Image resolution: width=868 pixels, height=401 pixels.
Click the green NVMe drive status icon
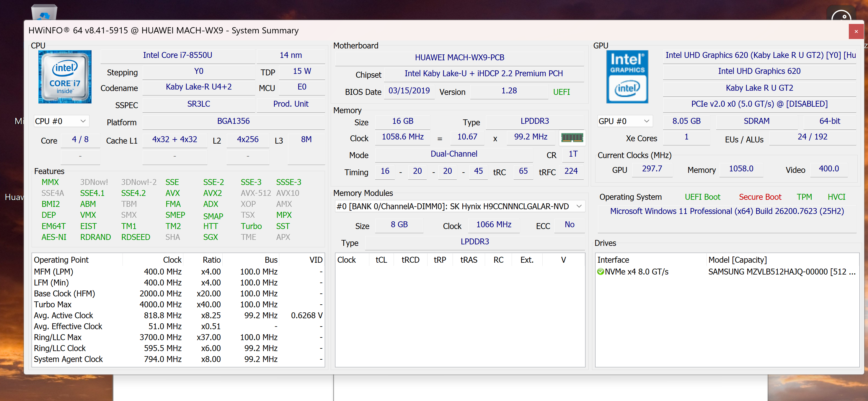point(600,272)
